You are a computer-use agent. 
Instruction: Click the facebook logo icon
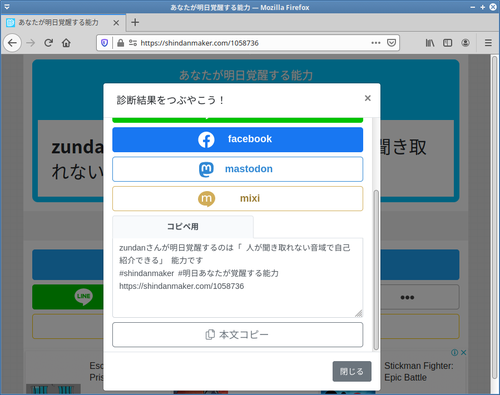click(206, 140)
